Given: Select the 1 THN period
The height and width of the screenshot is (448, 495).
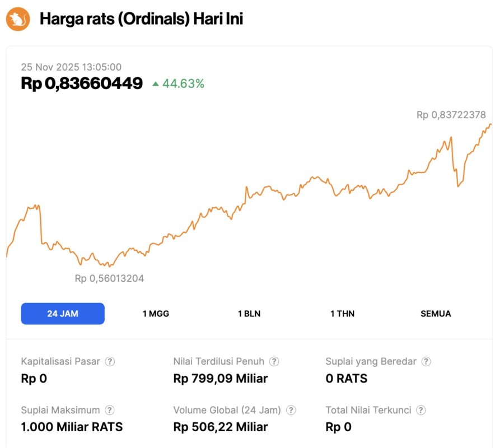Looking at the screenshot, I should (342, 314).
